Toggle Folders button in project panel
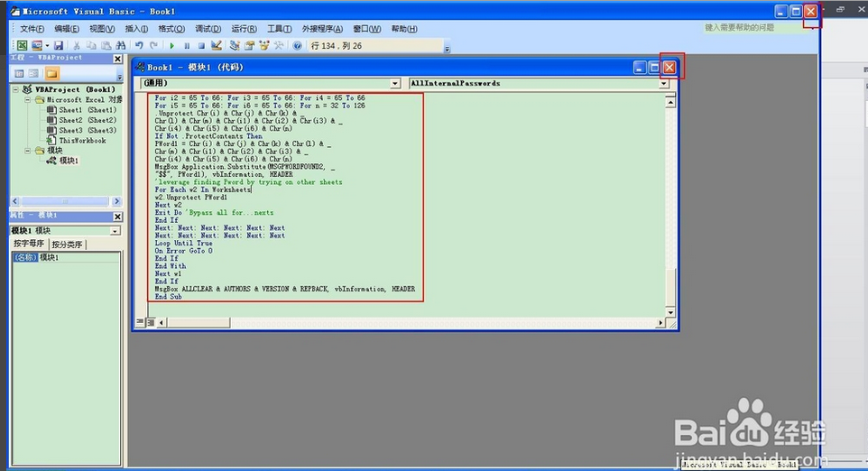The height and width of the screenshot is (471, 868). click(52, 73)
